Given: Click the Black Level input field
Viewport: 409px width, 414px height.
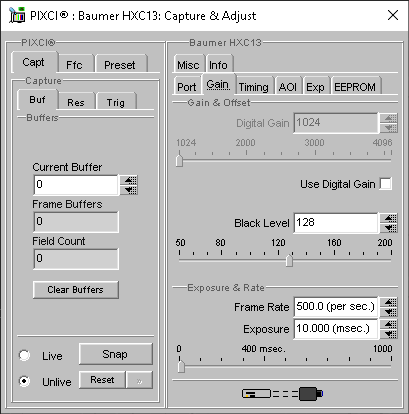Looking at the screenshot, I should 336,223.
